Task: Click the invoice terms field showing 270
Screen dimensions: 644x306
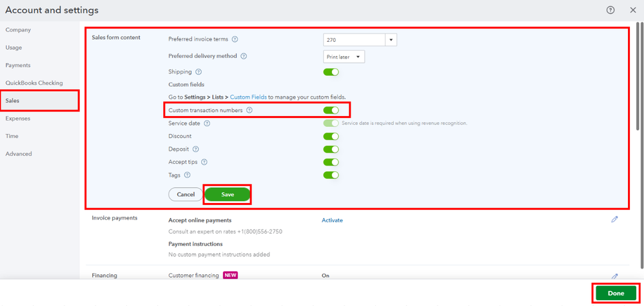Action: (354, 40)
